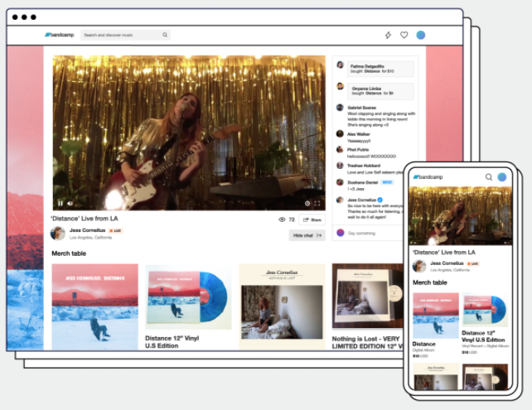Click the 'Distance' Live from LA desktop title
532x410 pixels.
(x=85, y=219)
